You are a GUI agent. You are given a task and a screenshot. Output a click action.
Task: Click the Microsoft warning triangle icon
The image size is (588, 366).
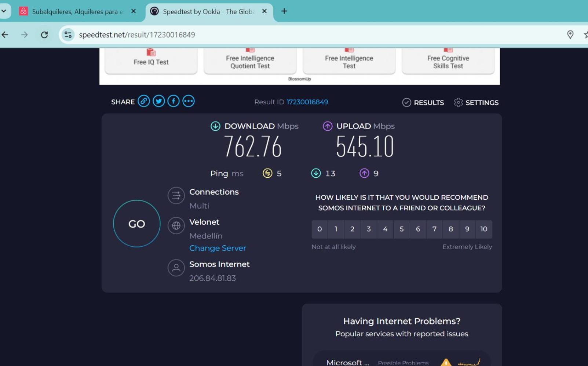(x=446, y=363)
